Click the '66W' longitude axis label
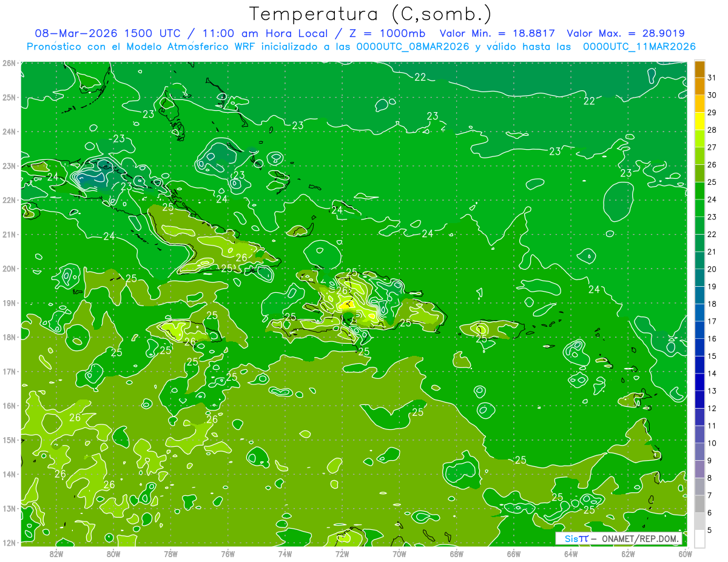 click(x=514, y=554)
